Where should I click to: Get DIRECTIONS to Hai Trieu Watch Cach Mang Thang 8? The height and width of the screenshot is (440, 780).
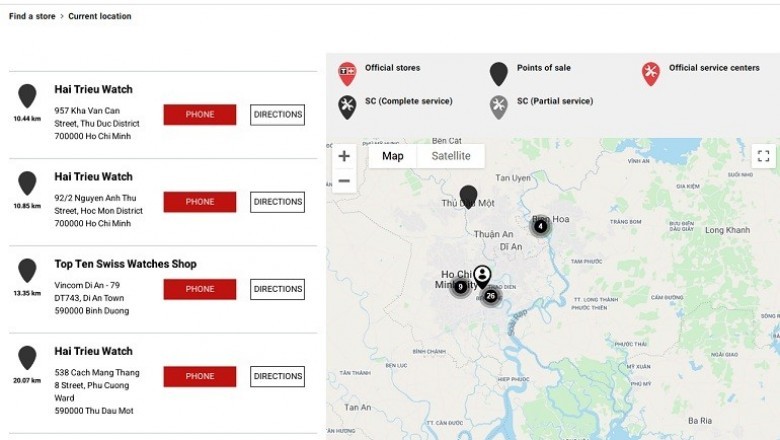(x=277, y=377)
